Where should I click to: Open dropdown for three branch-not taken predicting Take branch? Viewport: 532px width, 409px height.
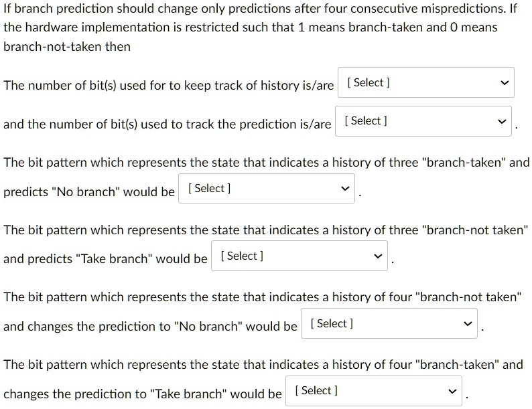(x=300, y=256)
